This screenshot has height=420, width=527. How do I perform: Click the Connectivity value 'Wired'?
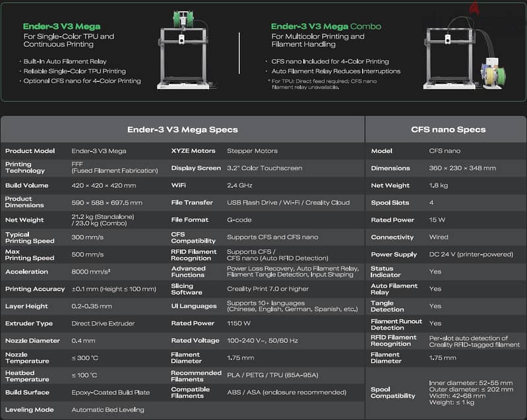(439, 237)
